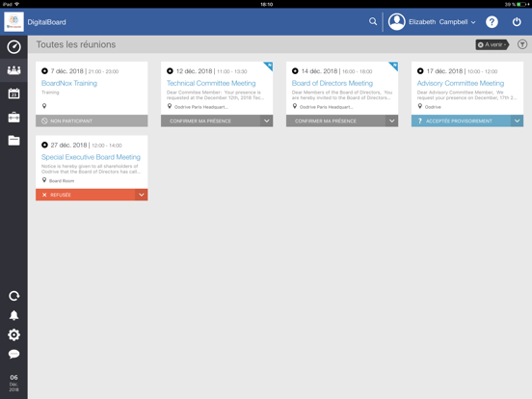This screenshot has width=532, height=399.
Task: Click the '17 déc. 2018' date text
Action: click(444, 71)
